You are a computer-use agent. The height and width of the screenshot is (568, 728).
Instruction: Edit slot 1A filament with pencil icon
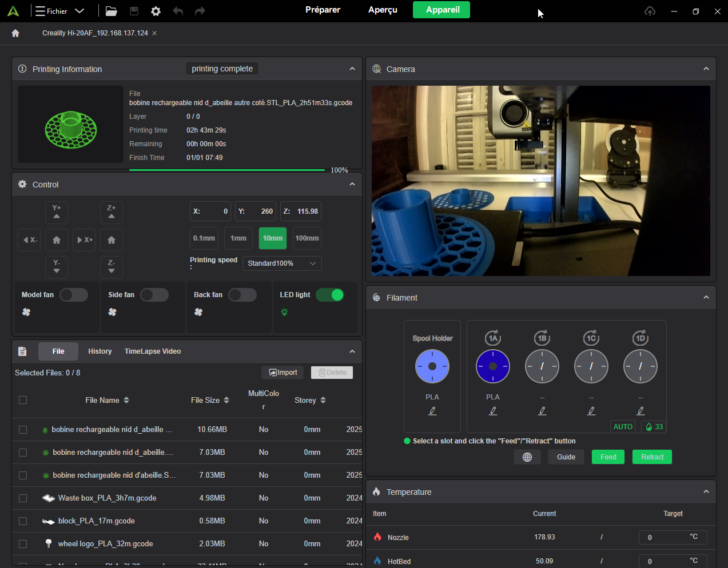[x=493, y=411]
